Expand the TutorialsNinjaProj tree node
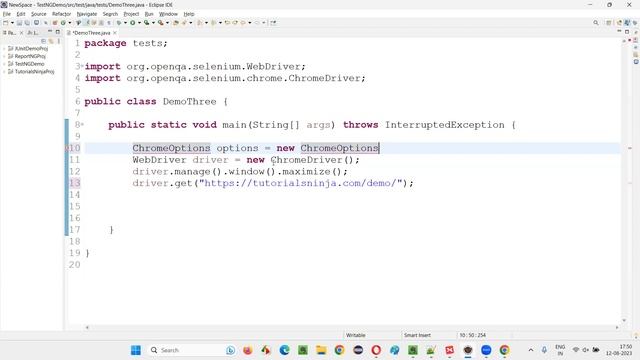 click(x=4, y=72)
